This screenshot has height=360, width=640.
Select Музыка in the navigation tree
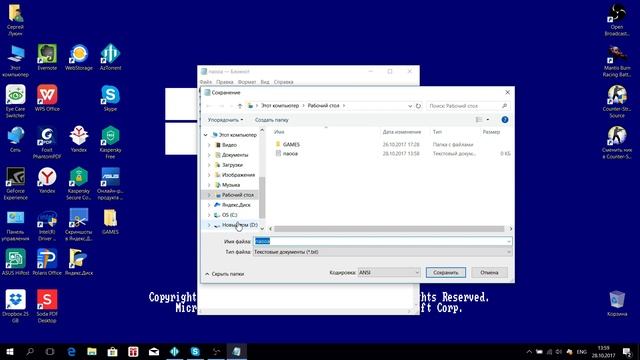click(x=231, y=185)
